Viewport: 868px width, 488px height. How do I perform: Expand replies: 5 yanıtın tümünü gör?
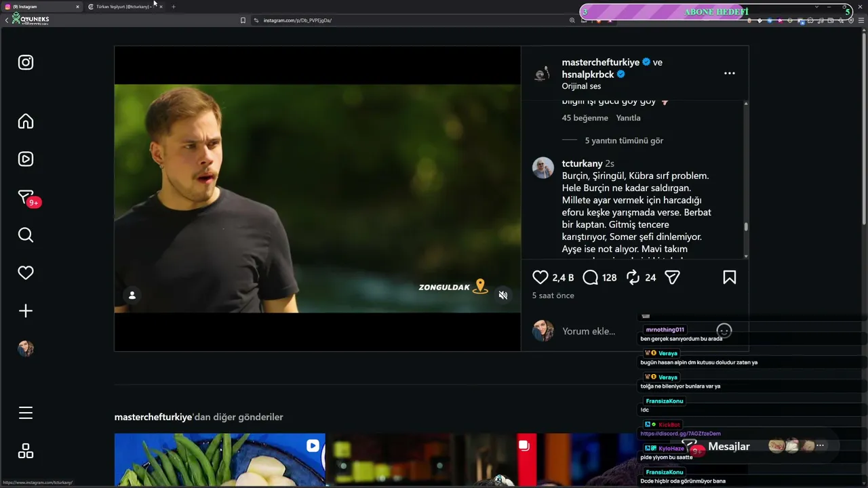coord(624,140)
